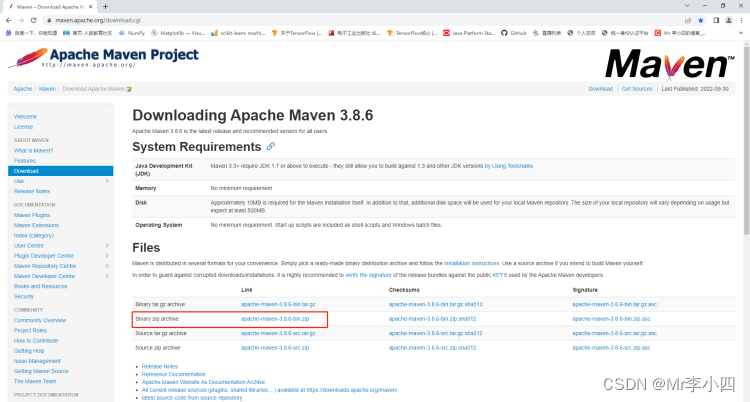Open the installation instructions link
The height and width of the screenshot is (402, 750).
472,263
